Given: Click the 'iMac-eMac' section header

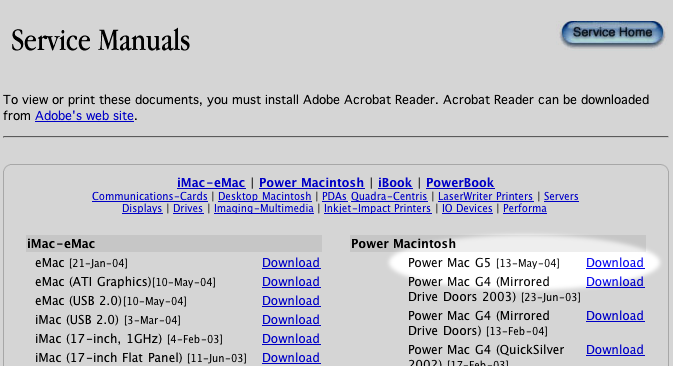Looking at the screenshot, I should point(173,244).
